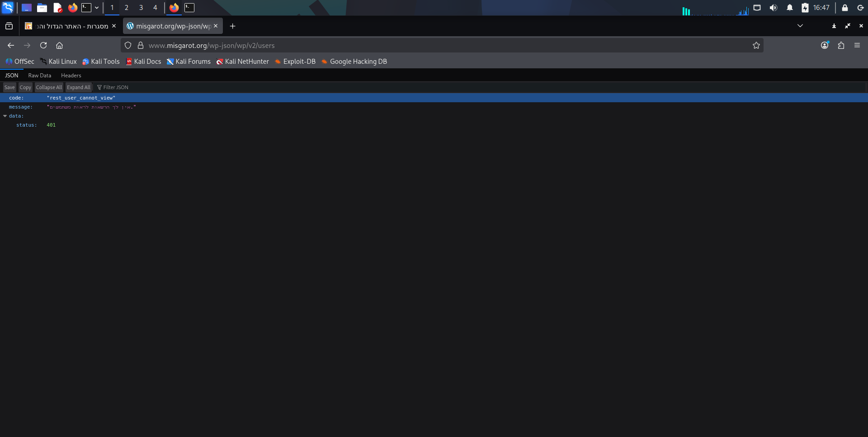Go to the Firefox home page
This screenshot has width=868, height=437.
pyautogui.click(x=59, y=45)
